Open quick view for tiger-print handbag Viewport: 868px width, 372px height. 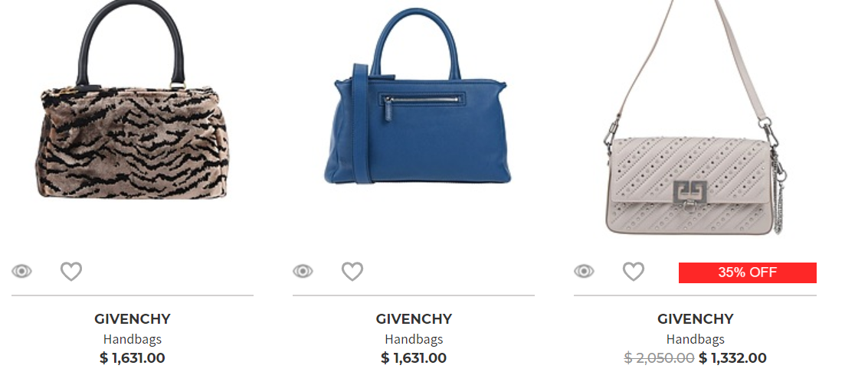(21, 272)
